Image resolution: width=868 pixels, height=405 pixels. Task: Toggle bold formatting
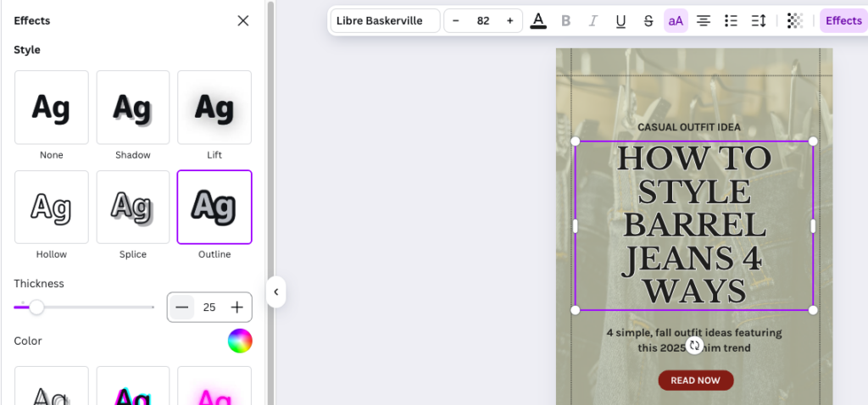tap(565, 20)
